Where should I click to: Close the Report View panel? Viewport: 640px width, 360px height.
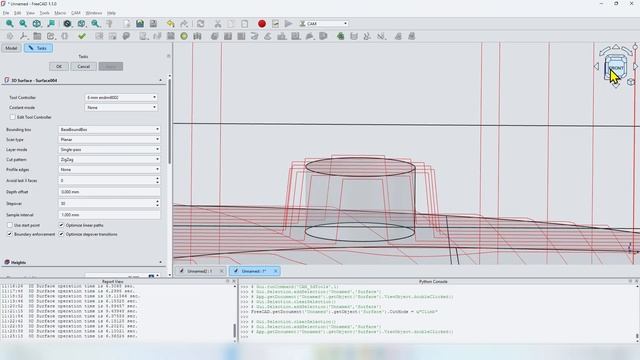[x=234, y=281]
